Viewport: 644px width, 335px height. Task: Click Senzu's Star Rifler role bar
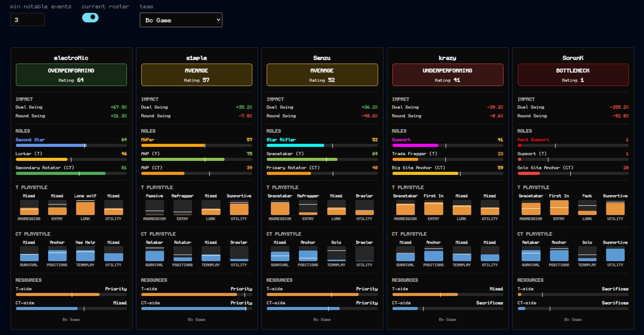[x=322, y=146]
